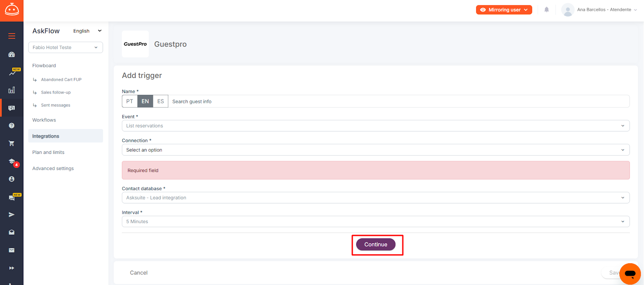This screenshot has height=285, width=644.
Task: Open the Interval dropdown showing 5 Minutes
Action: coord(376,221)
